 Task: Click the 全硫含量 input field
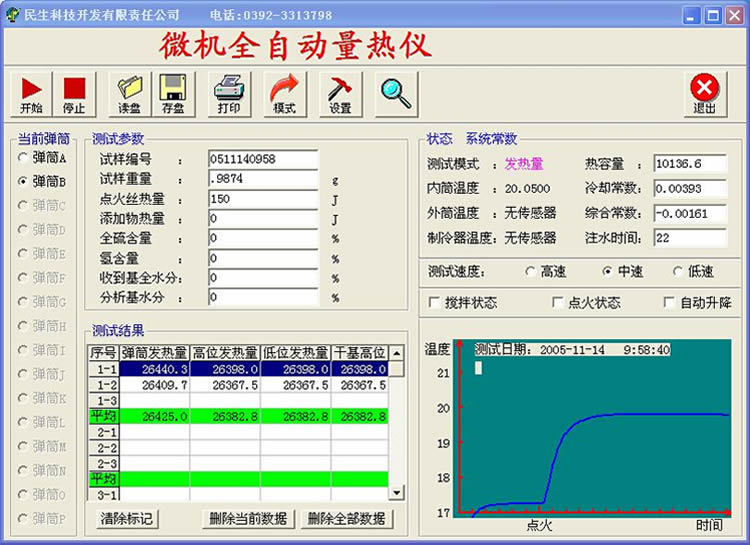coord(263,238)
